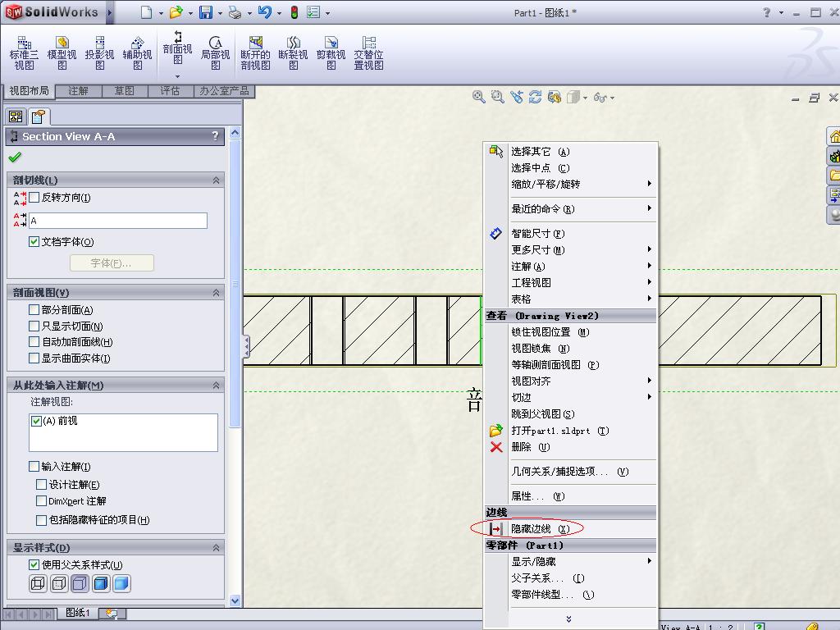
Task: Switch to the 注解 (Annotation) tab
Action: pos(78,91)
